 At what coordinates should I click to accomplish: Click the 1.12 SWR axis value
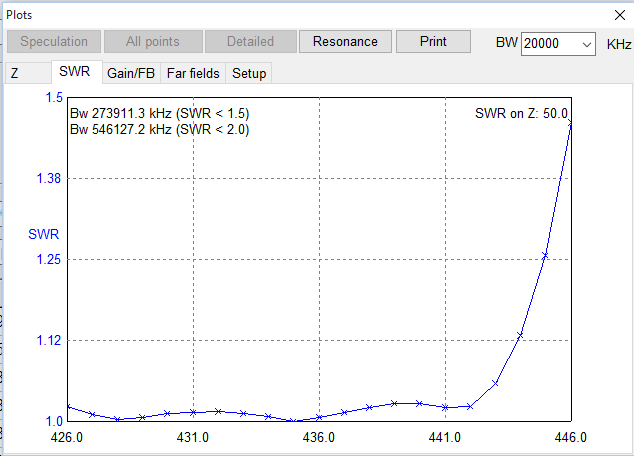coord(49,340)
